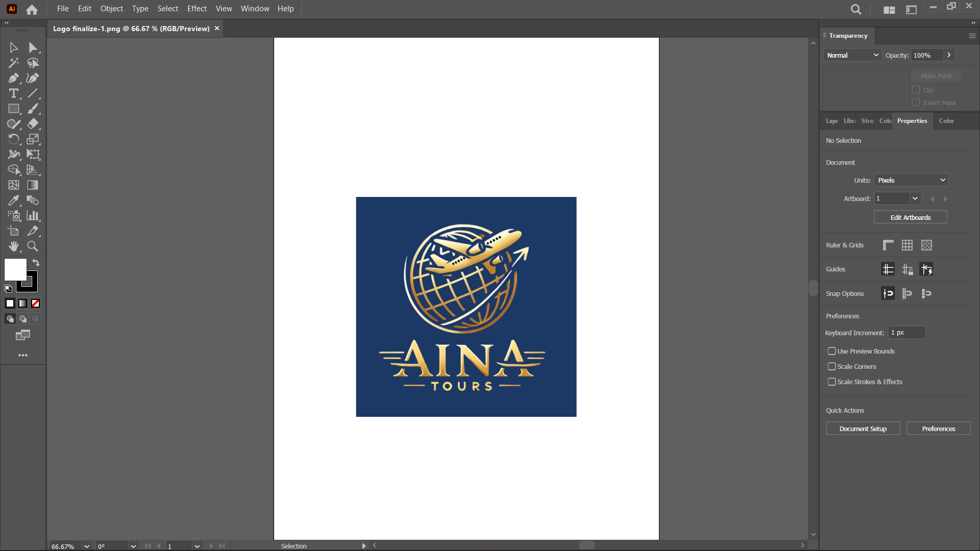Select the Lasso tool

pos(33,63)
